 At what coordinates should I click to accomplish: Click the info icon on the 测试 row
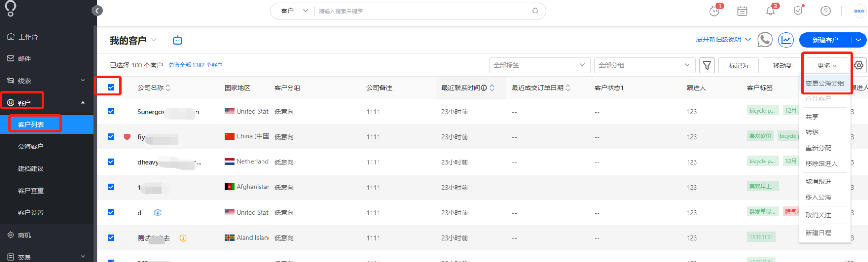pyautogui.click(x=183, y=238)
